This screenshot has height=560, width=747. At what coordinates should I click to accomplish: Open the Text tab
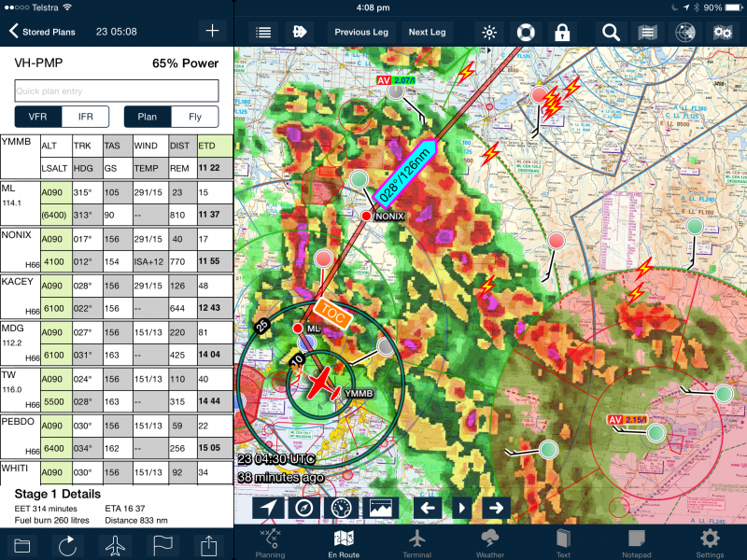[563, 543]
